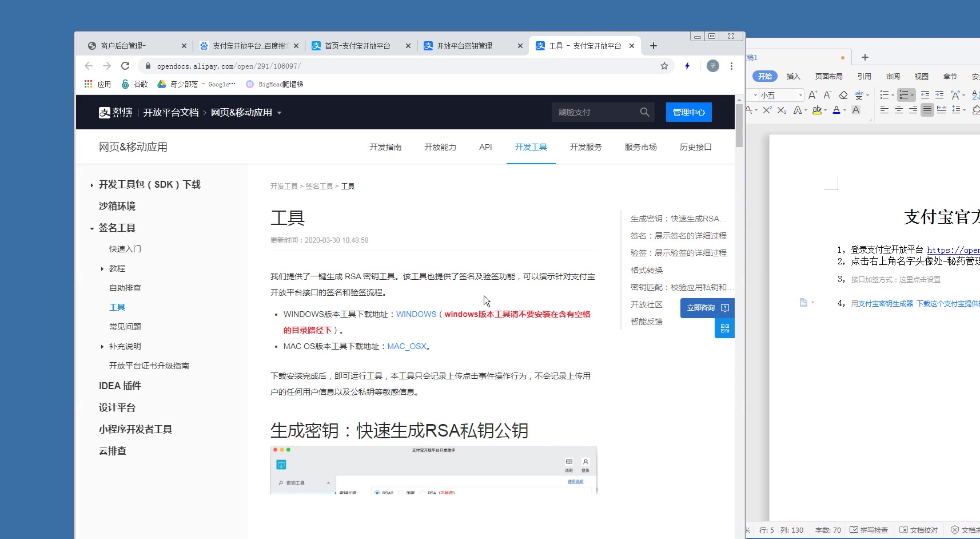This screenshot has height=539, width=980.
Task: Apply subscript in WPS toolbar
Action: coord(782,110)
